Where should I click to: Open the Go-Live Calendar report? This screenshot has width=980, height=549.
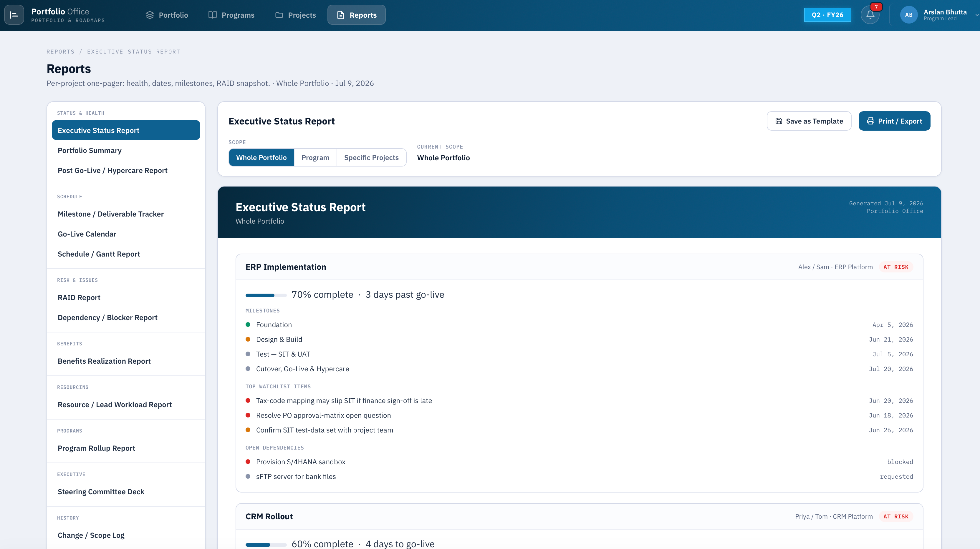tap(126, 234)
